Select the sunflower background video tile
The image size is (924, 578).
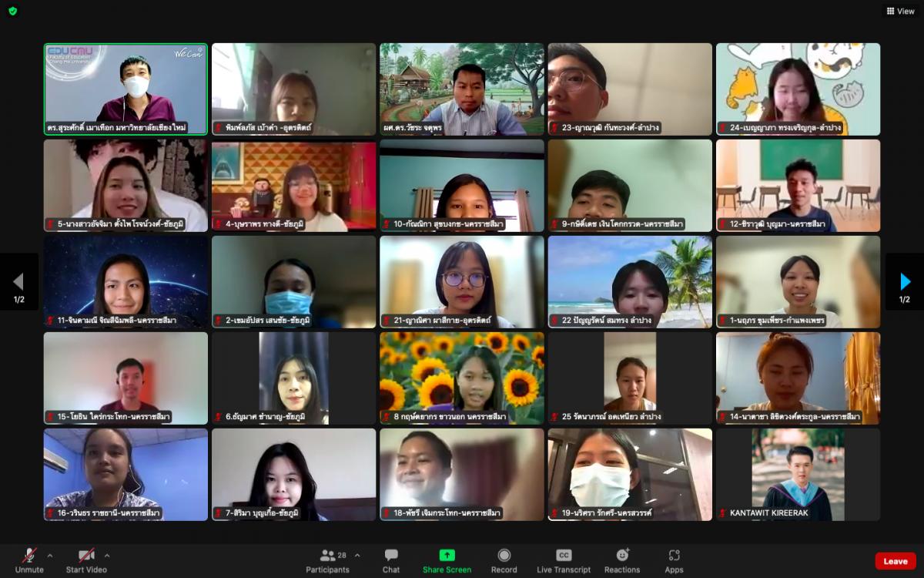[x=462, y=378]
